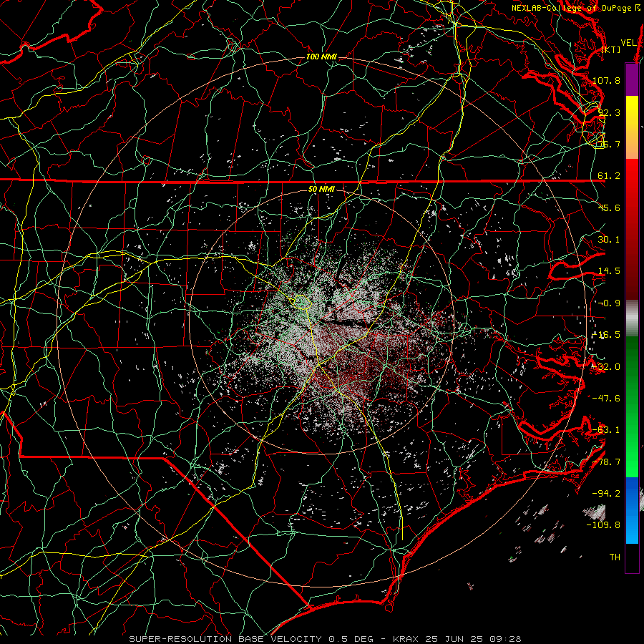Click the 107.8 velocity scale value
Viewport: 644px width, 644px height.
(606, 80)
